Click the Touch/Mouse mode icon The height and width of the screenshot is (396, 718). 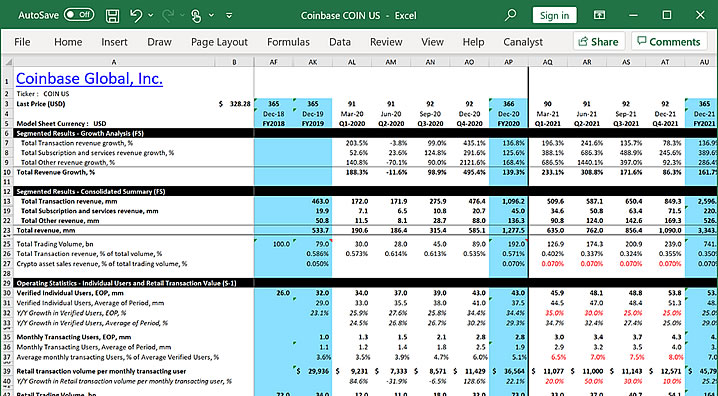pyautogui.click(x=196, y=16)
